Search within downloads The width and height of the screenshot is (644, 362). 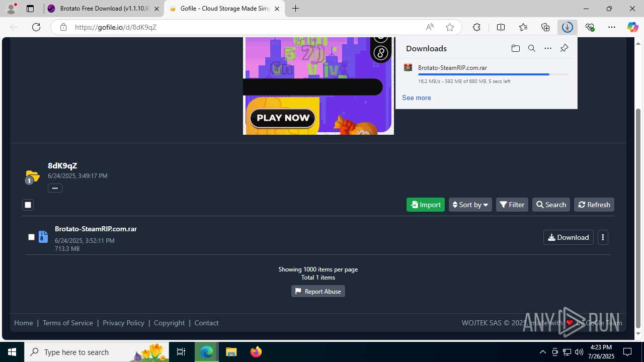tap(531, 48)
